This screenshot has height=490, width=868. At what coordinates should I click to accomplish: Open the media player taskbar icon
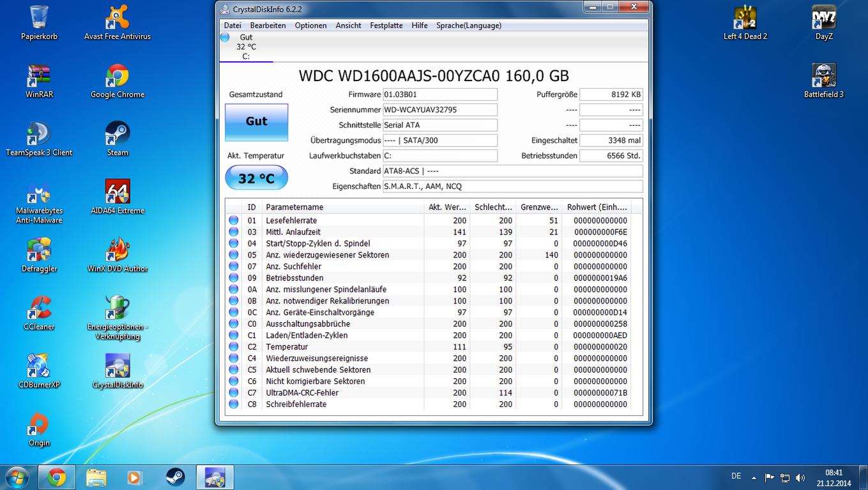[135, 477]
